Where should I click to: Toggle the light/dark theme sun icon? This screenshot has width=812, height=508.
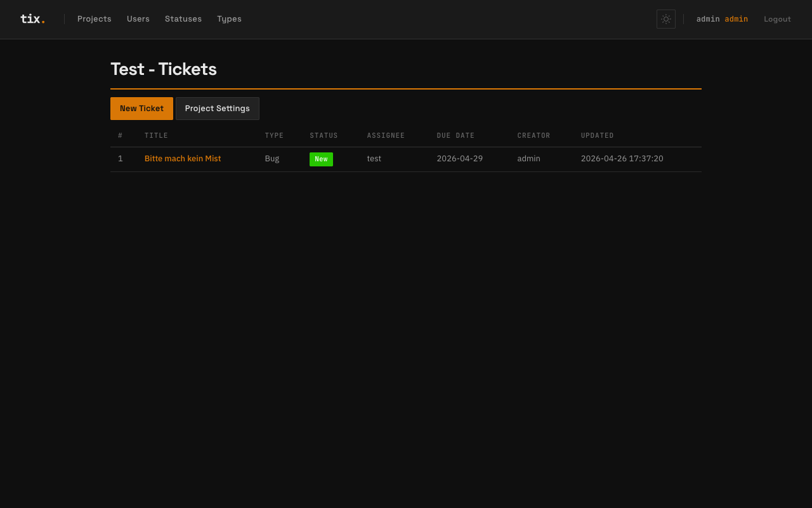pos(666,19)
